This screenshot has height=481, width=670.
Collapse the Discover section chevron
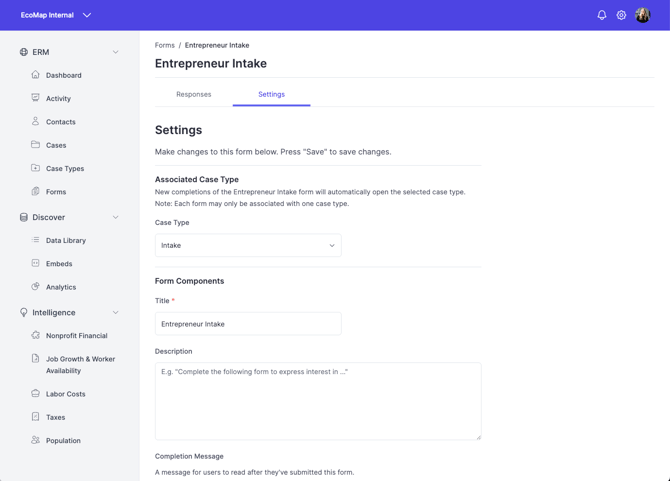115,217
